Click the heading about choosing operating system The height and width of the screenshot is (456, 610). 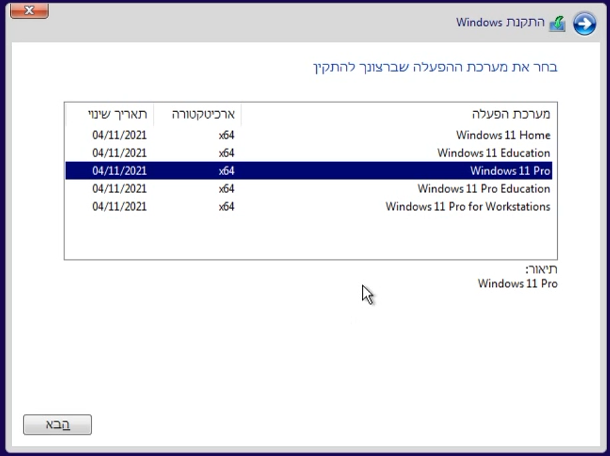(435, 67)
